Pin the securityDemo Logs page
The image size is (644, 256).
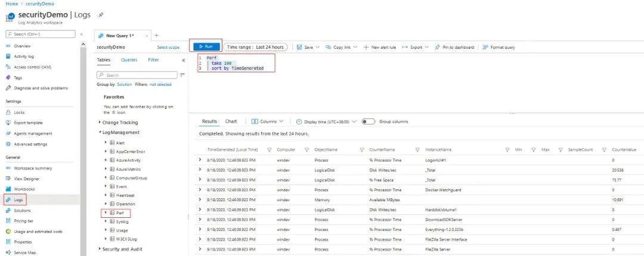101,14
